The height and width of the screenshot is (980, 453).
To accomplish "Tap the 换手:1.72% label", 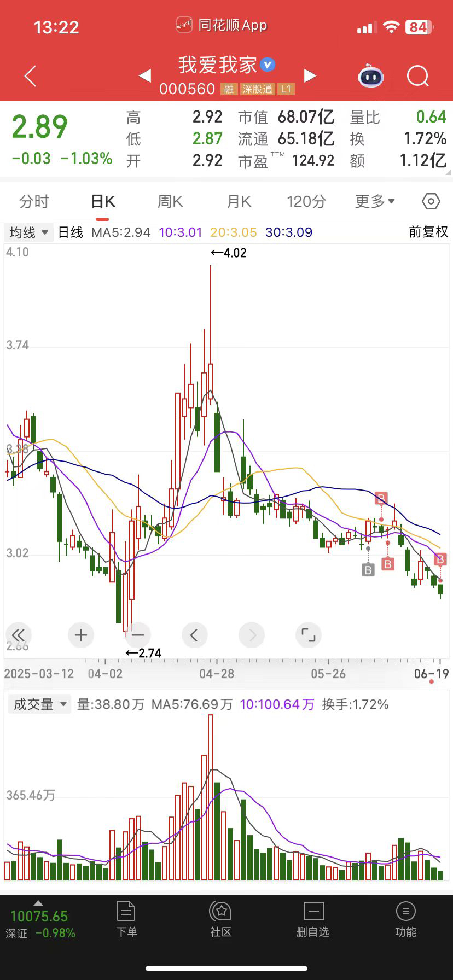I will pos(355,704).
